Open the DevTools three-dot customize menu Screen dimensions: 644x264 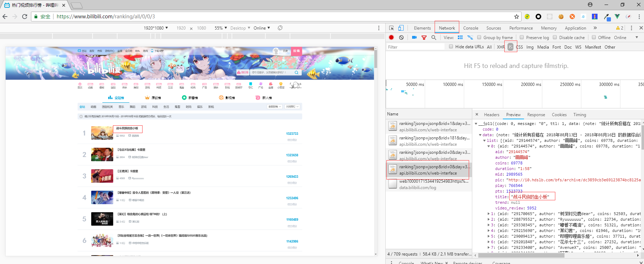[631, 28]
